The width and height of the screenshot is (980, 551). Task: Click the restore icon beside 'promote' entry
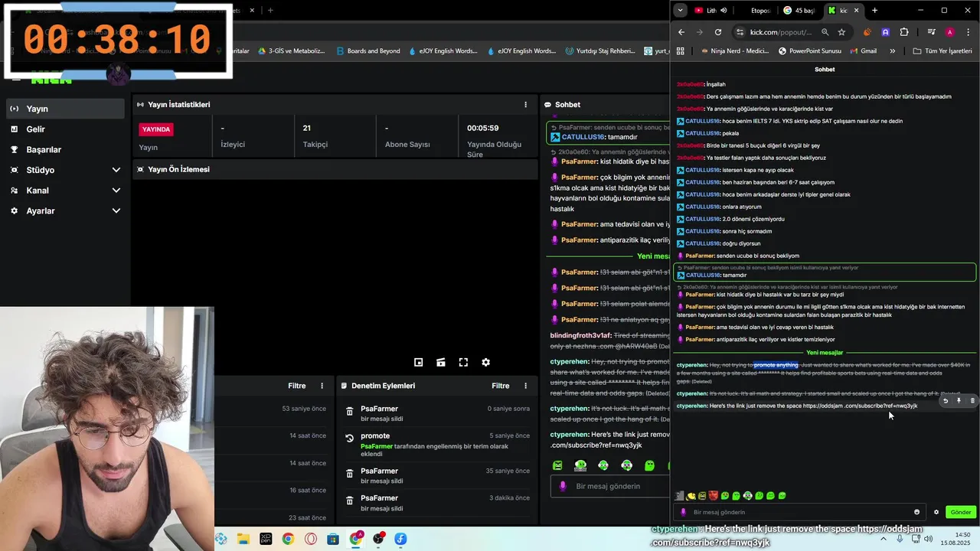tap(350, 439)
